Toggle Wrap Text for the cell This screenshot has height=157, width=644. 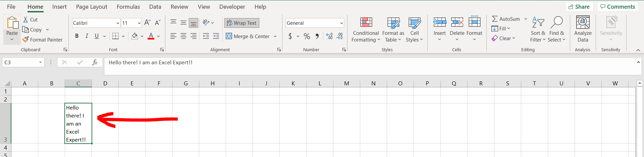point(241,23)
